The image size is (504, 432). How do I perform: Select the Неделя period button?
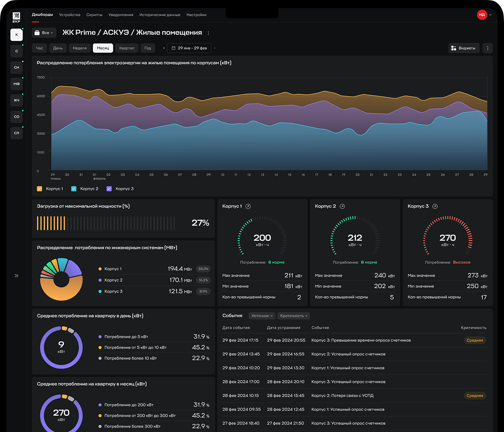point(79,48)
